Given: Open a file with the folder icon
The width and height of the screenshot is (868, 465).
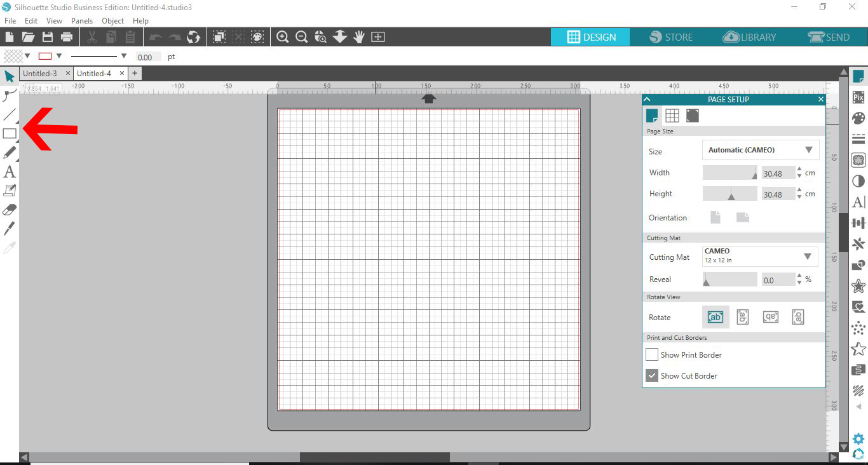Looking at the screenshot, I should [x=28, y=37].
